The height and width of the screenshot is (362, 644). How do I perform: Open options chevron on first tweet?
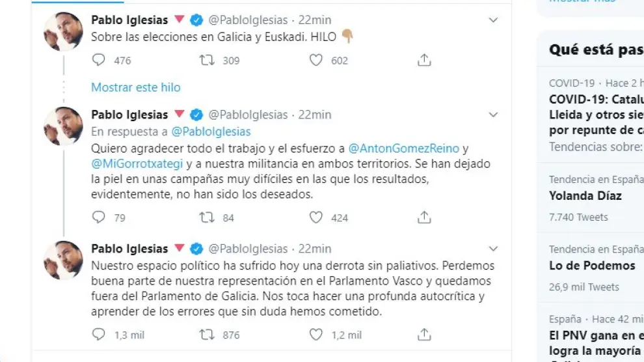click(x=493, y=21)
